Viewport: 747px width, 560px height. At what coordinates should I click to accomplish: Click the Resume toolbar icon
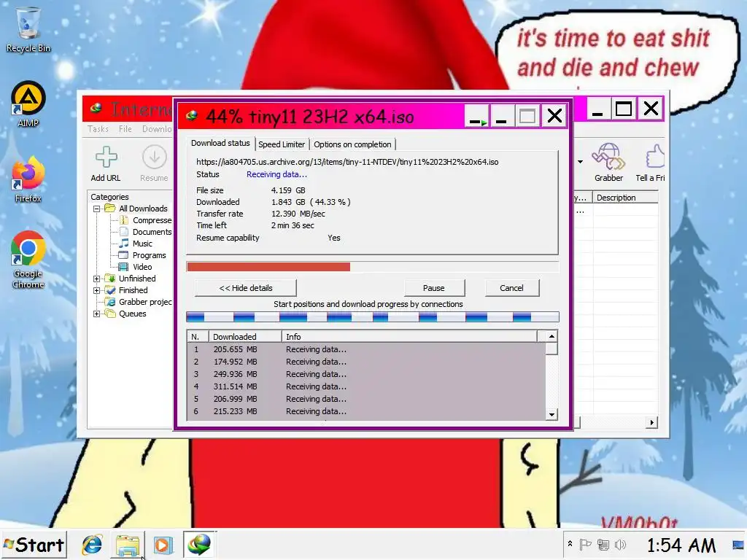click(x=154, y=164)
